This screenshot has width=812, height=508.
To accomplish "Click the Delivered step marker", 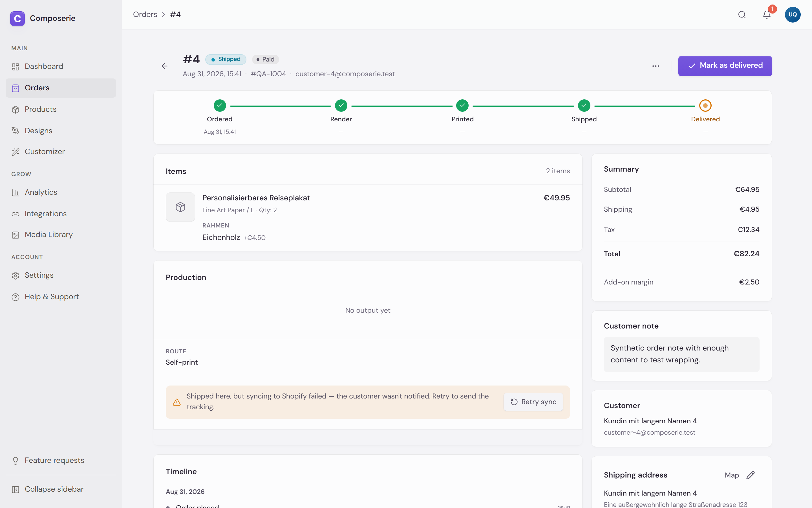I will (705, 106).
